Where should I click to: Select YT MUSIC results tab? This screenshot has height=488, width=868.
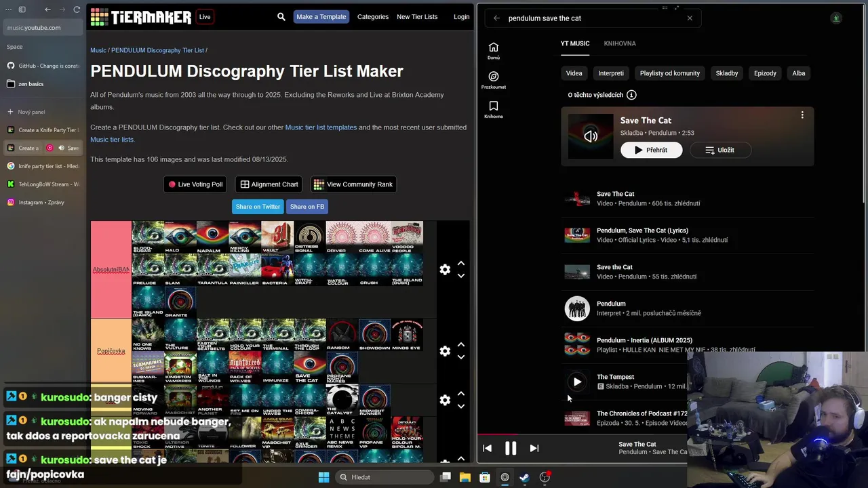coord(575,43)
